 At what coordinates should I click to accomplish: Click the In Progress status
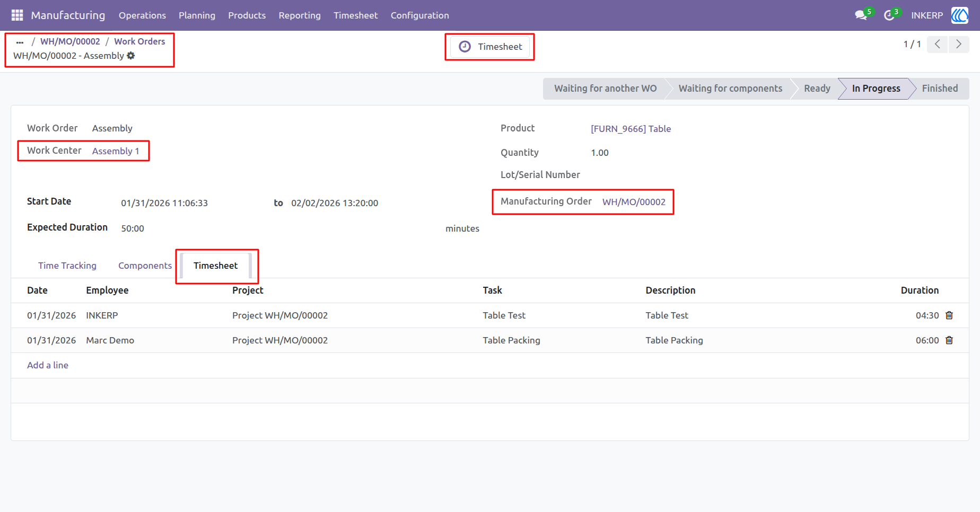(x=876, y=89)
